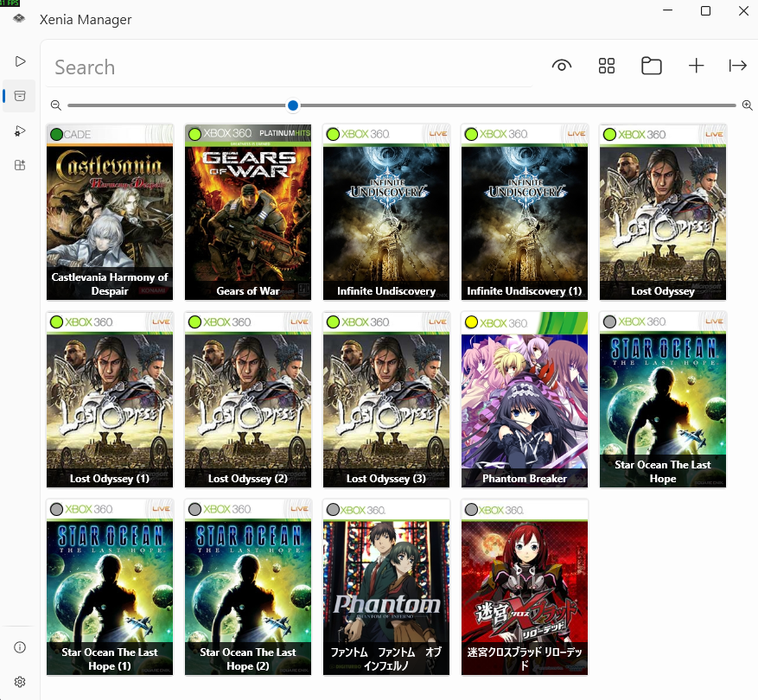Select Castlevania Harmony of Despair cover
The height and width of the screenshot is (700, 758).
110,213
